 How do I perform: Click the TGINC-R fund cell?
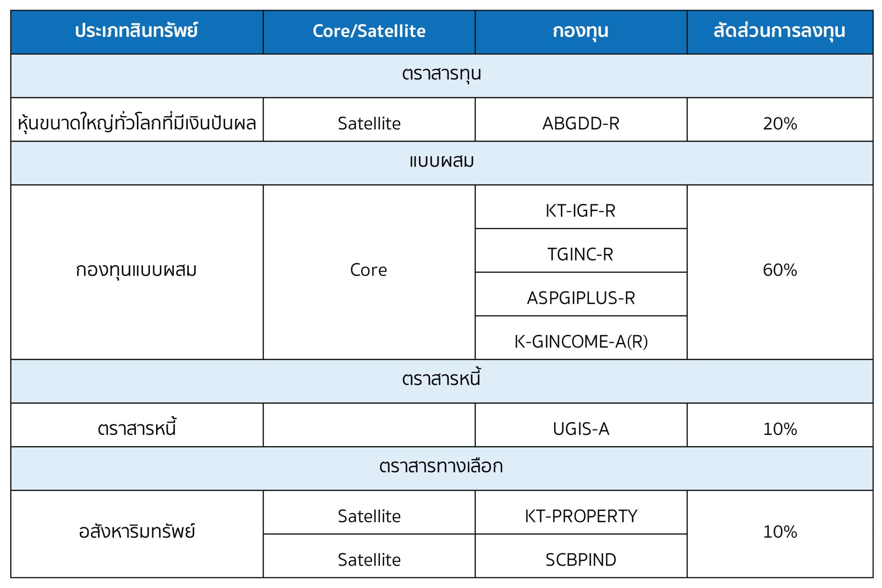(x=581, y=254)
